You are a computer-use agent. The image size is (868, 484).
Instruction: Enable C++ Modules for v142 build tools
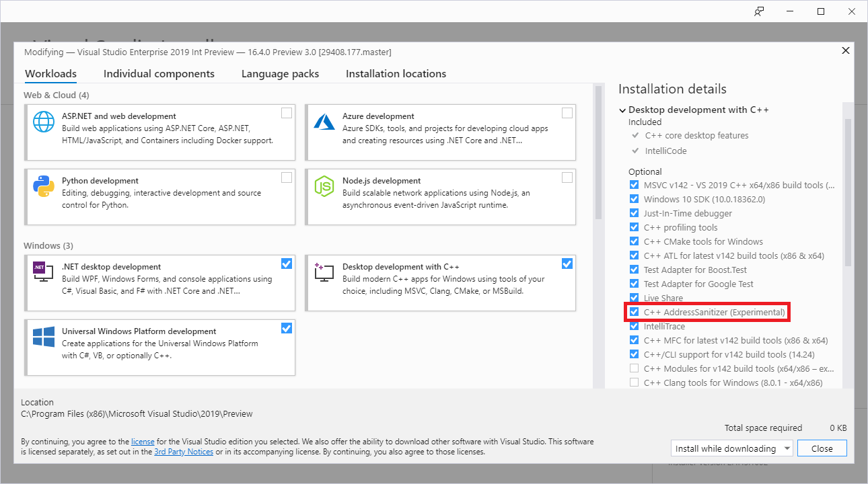(634, 368)
